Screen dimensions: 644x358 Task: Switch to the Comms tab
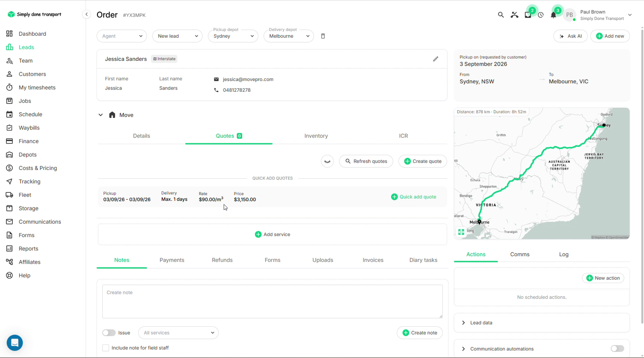[x=520, y=255]
